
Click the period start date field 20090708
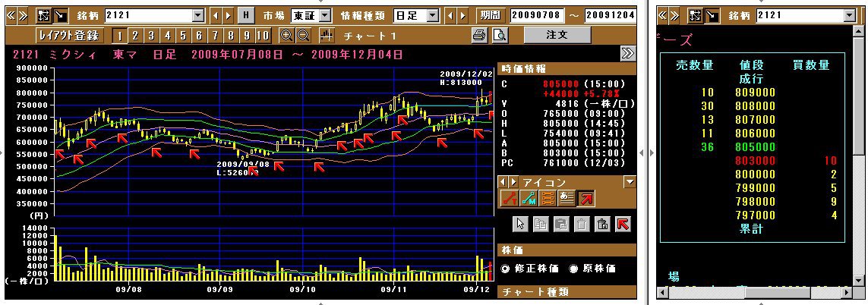pyautogui.click(x=538, y=15)
